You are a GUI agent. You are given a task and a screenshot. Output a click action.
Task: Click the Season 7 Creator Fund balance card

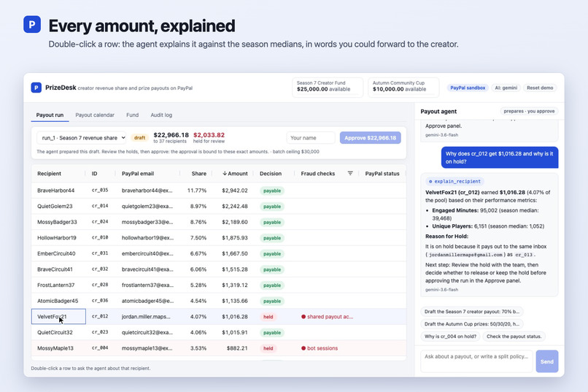pyautogui.click(x=328, y=88)
